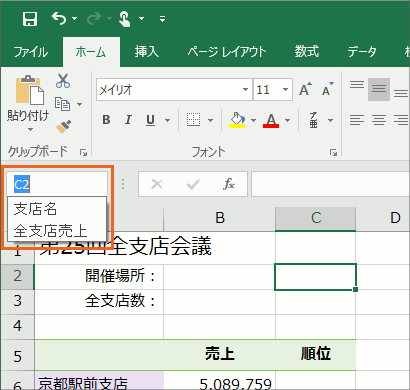Switch to the 挿入 tab
This screenshot has height=390, width=410.
point(147,52)
